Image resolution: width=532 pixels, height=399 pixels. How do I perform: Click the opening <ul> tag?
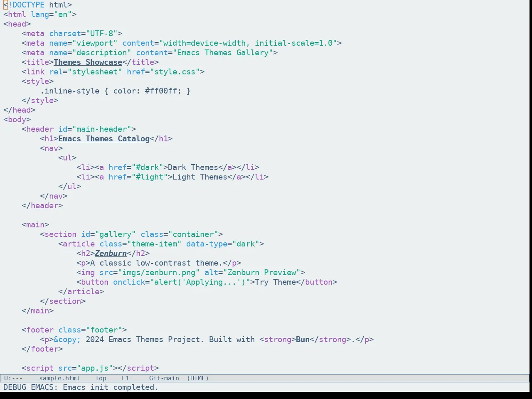pos(67,158)
